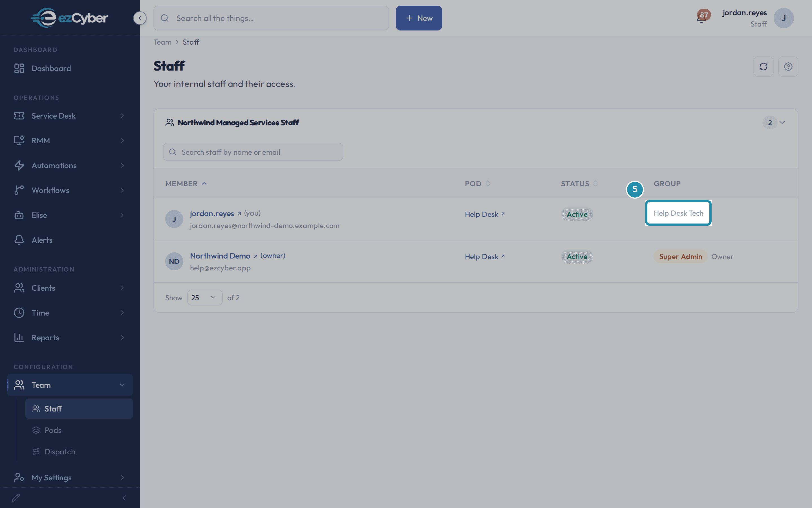
Task: Open jordan.reyes member link
Action: pyautogui.click(x=212, y=213)
